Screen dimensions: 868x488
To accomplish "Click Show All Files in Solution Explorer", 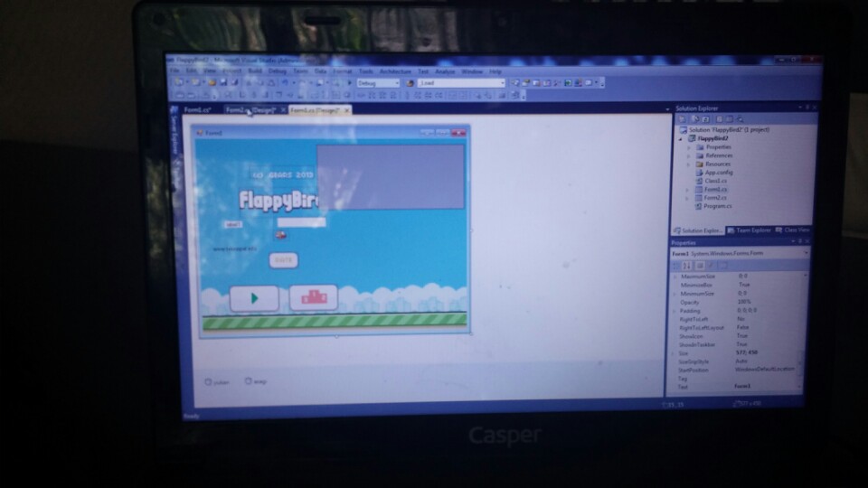I will pos(694,119).
